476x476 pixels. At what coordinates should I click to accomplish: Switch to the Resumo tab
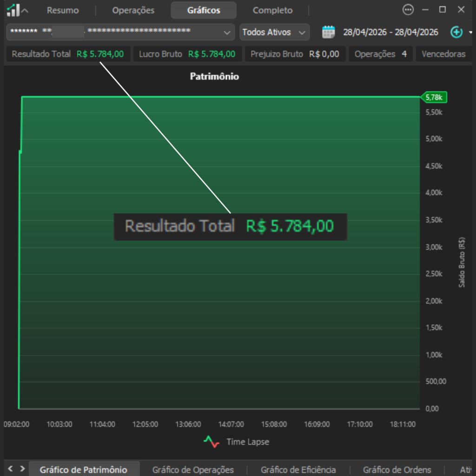(63, 10)
